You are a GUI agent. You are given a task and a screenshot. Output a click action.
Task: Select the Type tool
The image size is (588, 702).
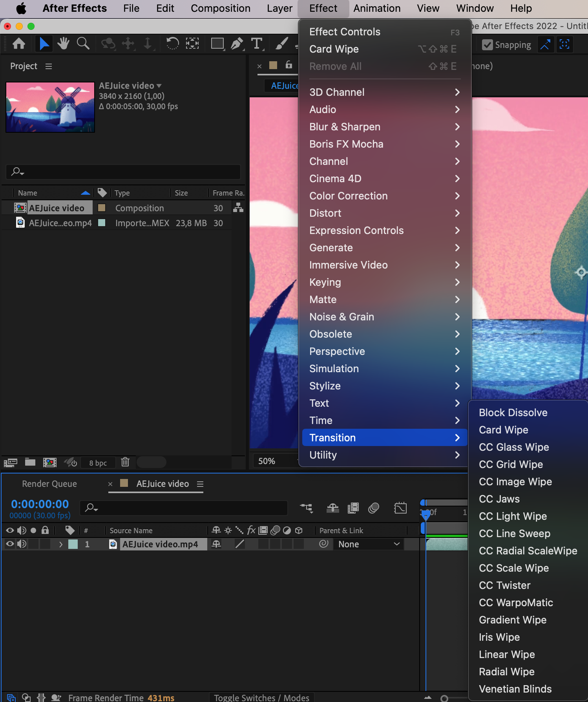click(x=257, y=44)
